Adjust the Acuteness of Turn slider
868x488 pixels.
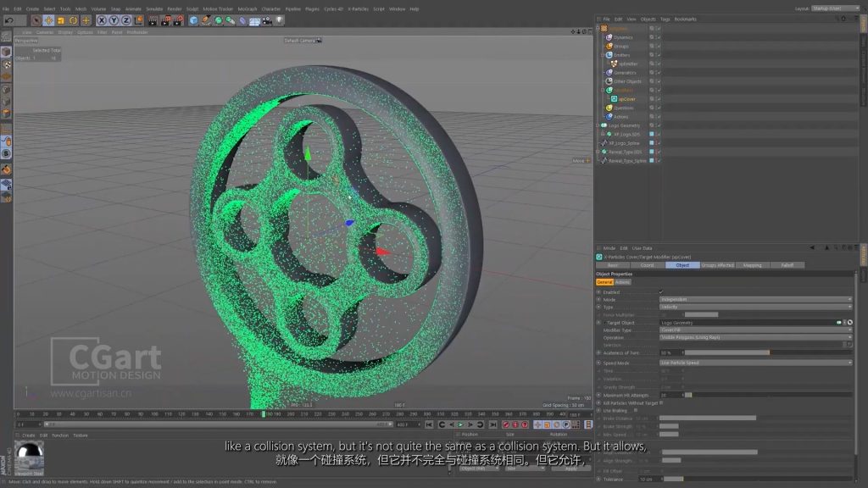click(x=768, y=352)
